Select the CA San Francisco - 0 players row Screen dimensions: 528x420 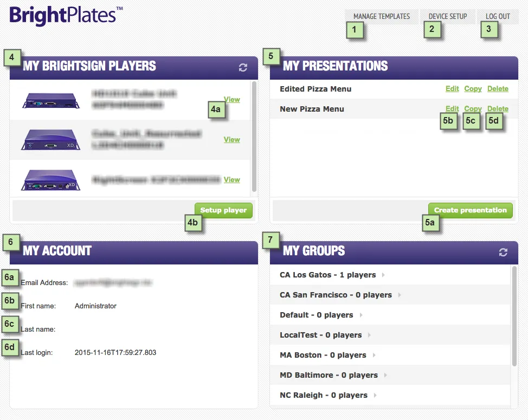pyautogui.click(x=391, y=295)
